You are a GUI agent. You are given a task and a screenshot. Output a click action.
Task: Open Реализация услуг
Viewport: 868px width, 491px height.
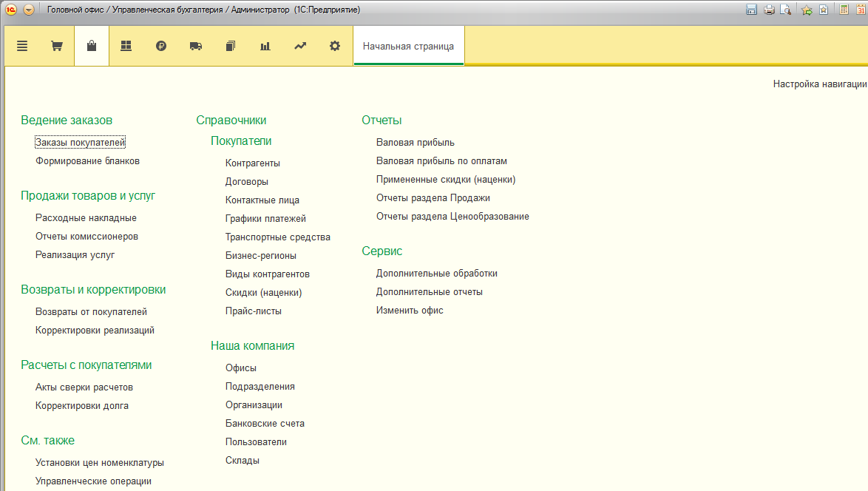coord(75,255)
